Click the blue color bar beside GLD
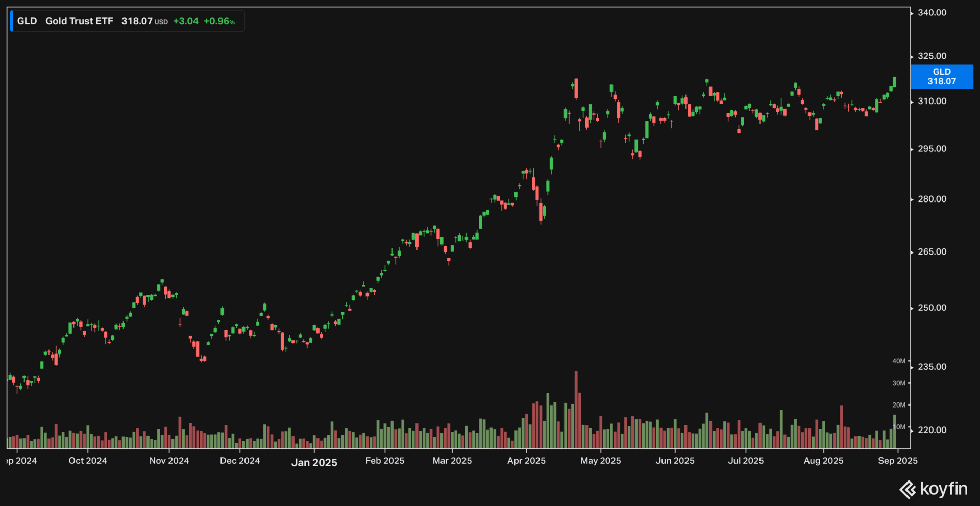The height and width of the screenshot is (506, 980). (x=11, y=21)
